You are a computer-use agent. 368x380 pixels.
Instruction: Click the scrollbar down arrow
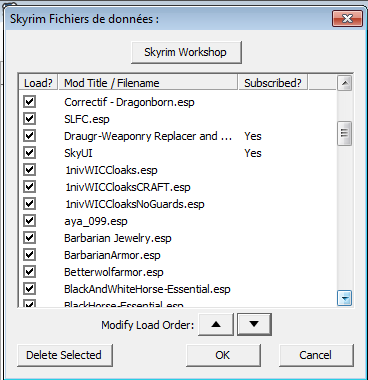[x=345, y=298]
